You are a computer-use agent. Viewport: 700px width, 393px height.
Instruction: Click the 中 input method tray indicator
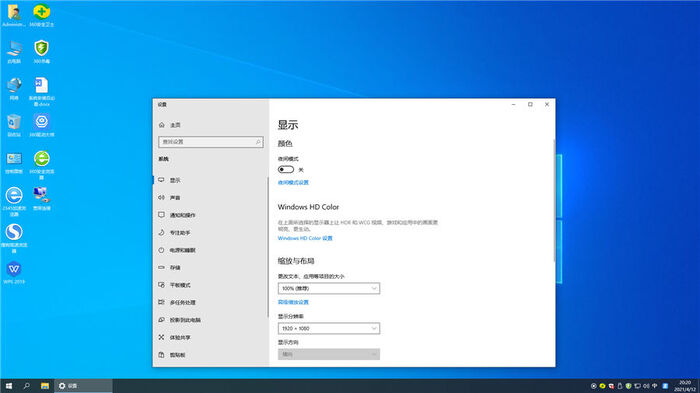pos(655,386)
